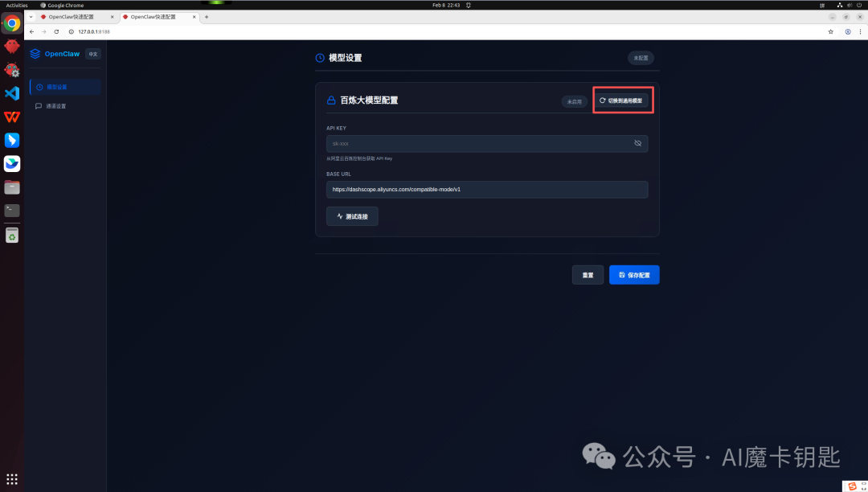The width and height of the screenshot is (868, 492).
Task: Open the power menu icon
Action: (859, 5)
